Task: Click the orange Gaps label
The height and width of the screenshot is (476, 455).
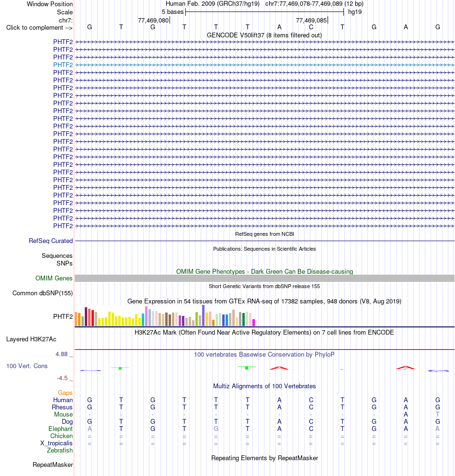Action: pos(65,393)
